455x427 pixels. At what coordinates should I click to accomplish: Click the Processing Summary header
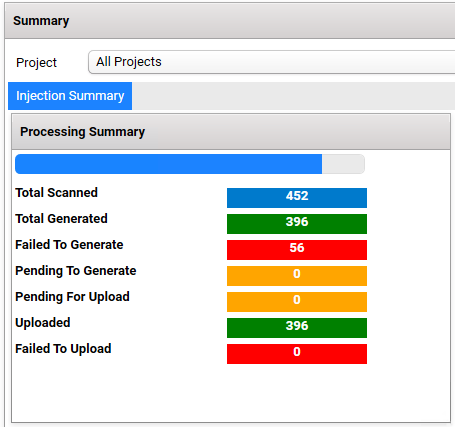click(231, 132)
